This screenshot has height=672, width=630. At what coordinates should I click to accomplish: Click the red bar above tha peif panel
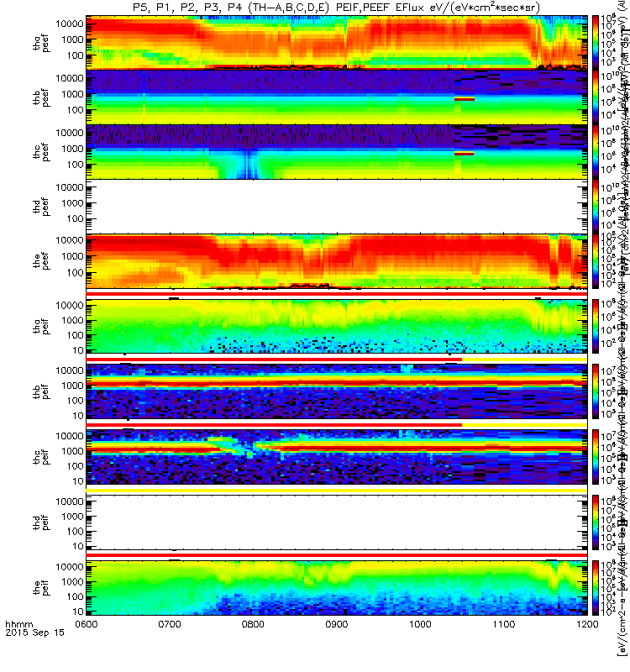(x=337, y=295)
